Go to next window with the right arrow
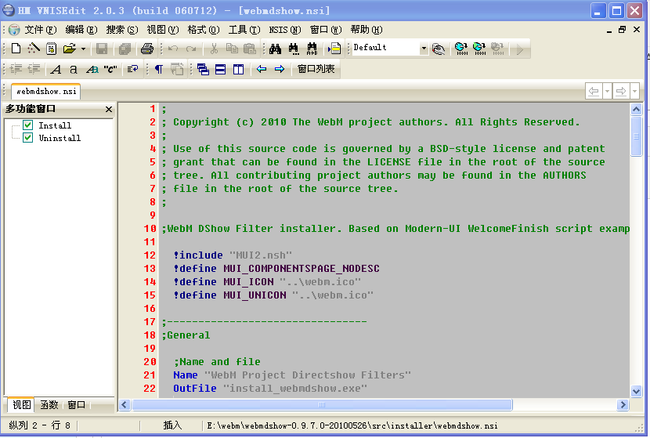Image resolution: width=650 pixels, height=438 pixels. (279, 69)
